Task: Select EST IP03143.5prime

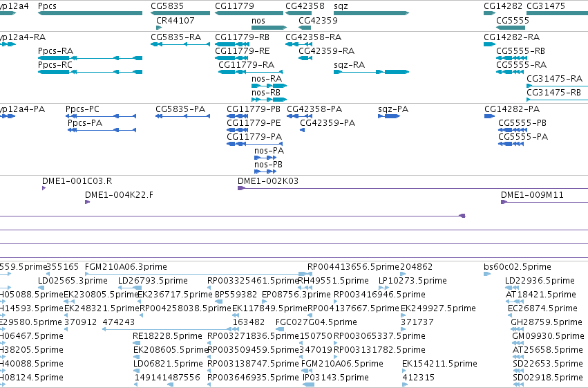Action: pyautogui.click(x=336, y=378)
